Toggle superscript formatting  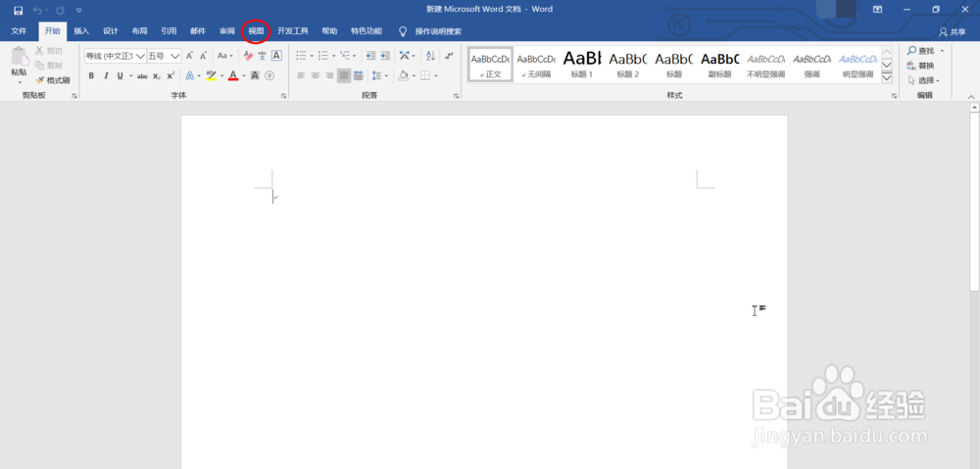pyautogui.click(x=171, y=75)
